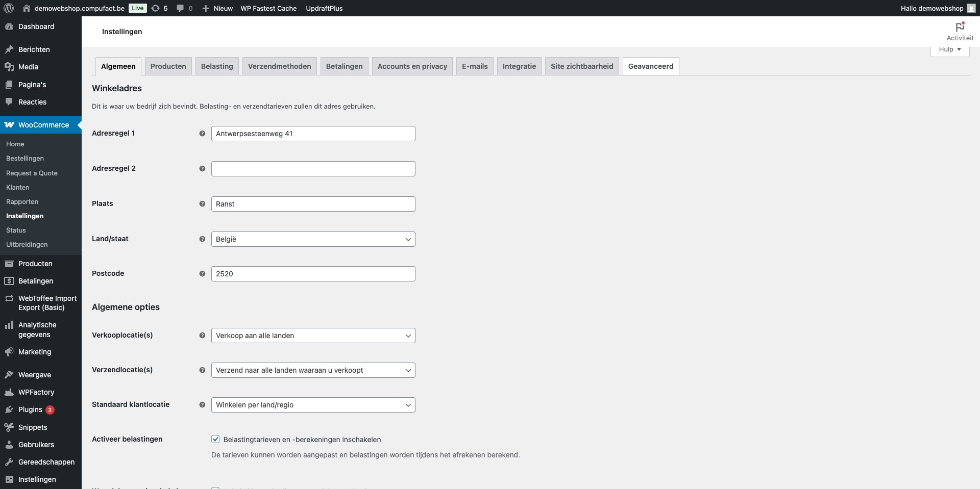Screen dimensions: 980x489
Task: Click the Berichten pin icon
Action: pos(9,49)
